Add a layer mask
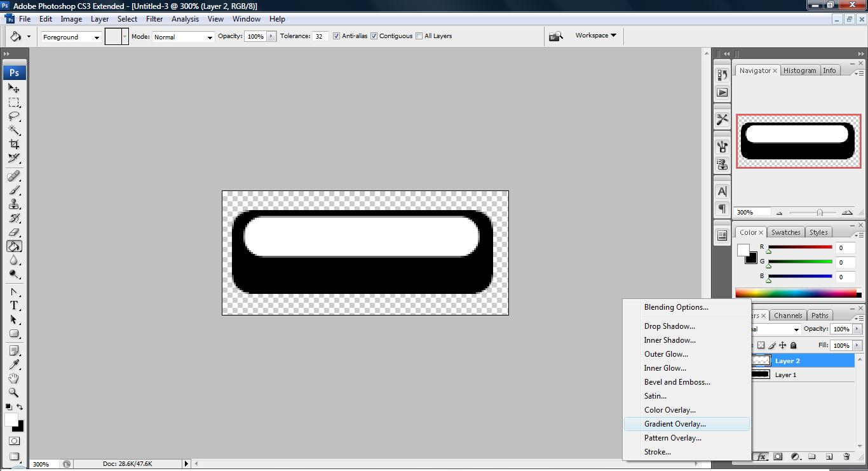This screenshot has height=471, width=868. pyautogui.click(x=778, y=456)
